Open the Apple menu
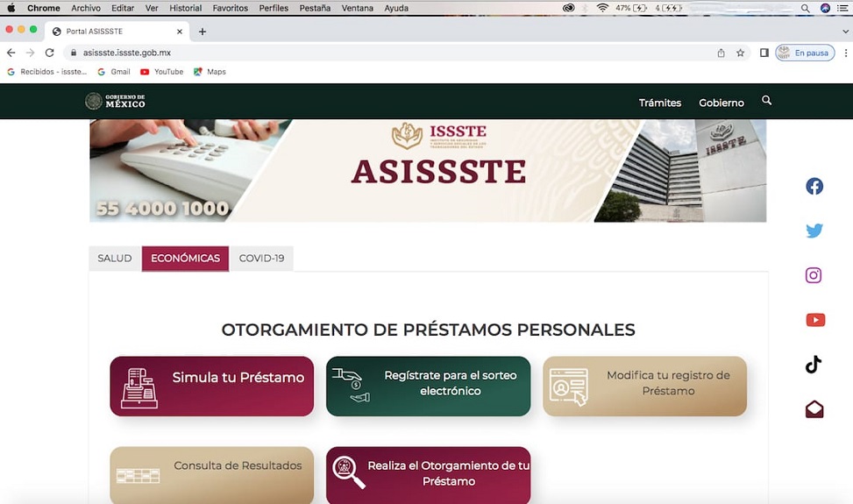The height and width of the screenshot is (504, 853). (x=11, y=8)
